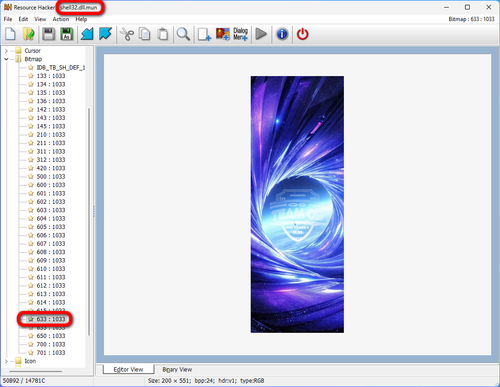Click the Cut scissors icon
Screen dimensions: 500x387
[127, 34]
